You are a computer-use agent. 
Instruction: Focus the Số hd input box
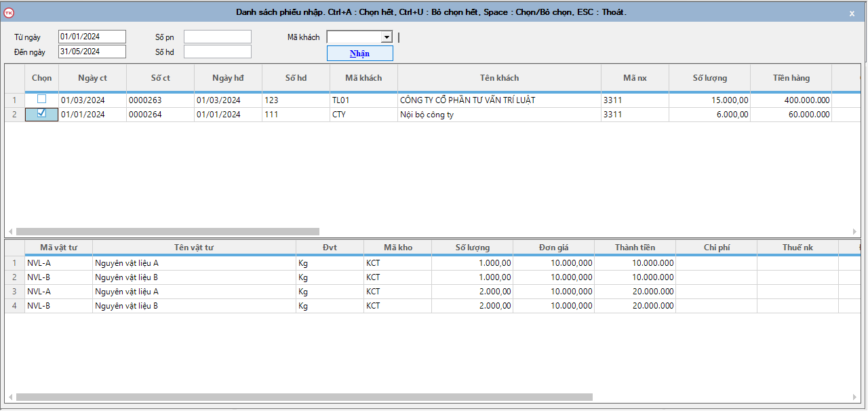pyautogui.click(x=217, y=52)
